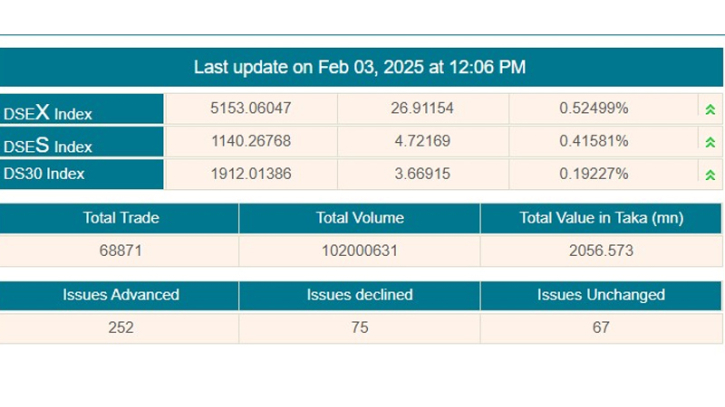The image size is (725, 407).
Task: Click the DS30 percent change 0.19227%
Action: pyautogui.click(x=594, y=174)
